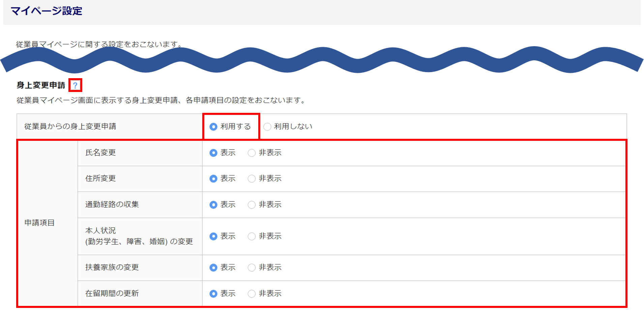Set 本人状況の変更 to 表示
This screenshot has height=316, width=644.
coord(213,236)
